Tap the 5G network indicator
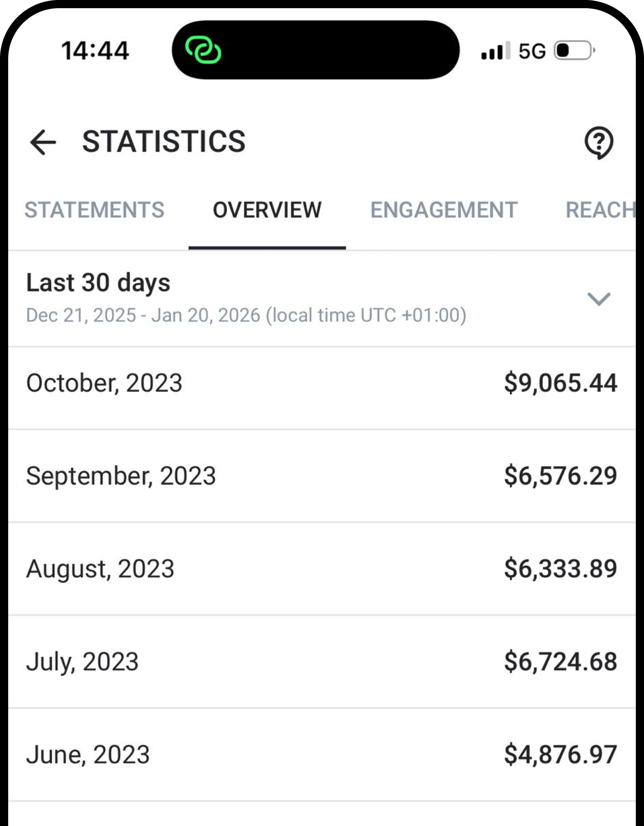Image resolution: width=644 pixels, height=826 pixels. [532, 51]
